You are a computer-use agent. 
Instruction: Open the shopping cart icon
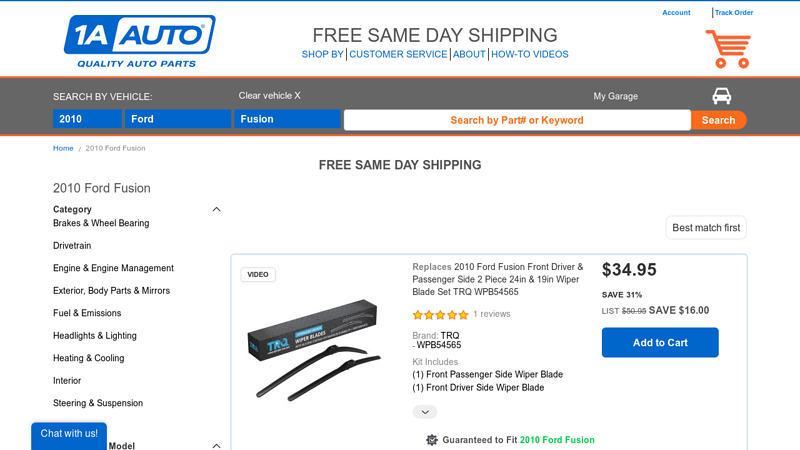coord(727,48)
